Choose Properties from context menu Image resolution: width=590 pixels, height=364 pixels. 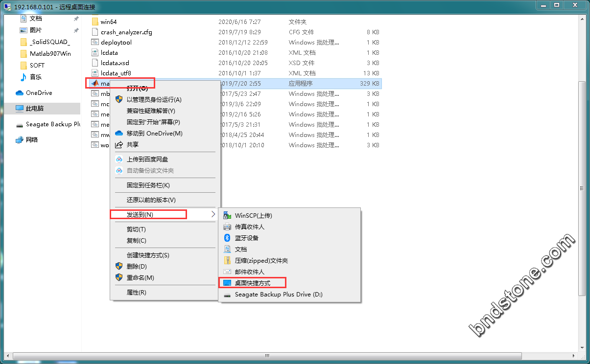[x=136, y=293]
